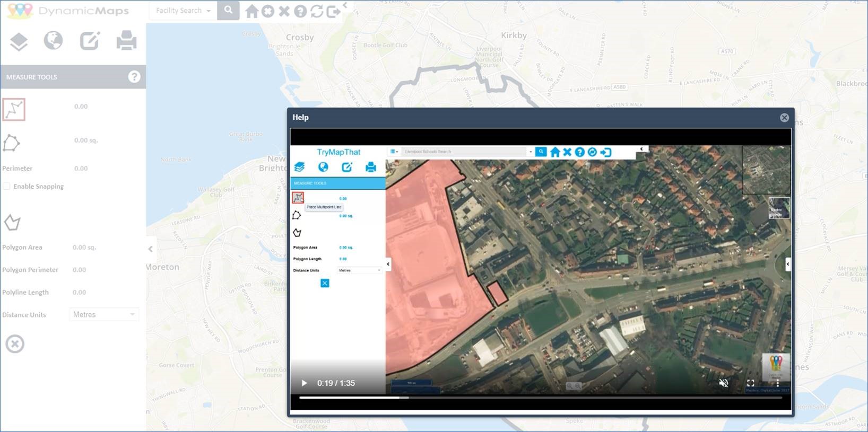This screenshot has height=432, width=868.
Task: Click the refresh toolbar icon
Action: click(x=317, y=11)
